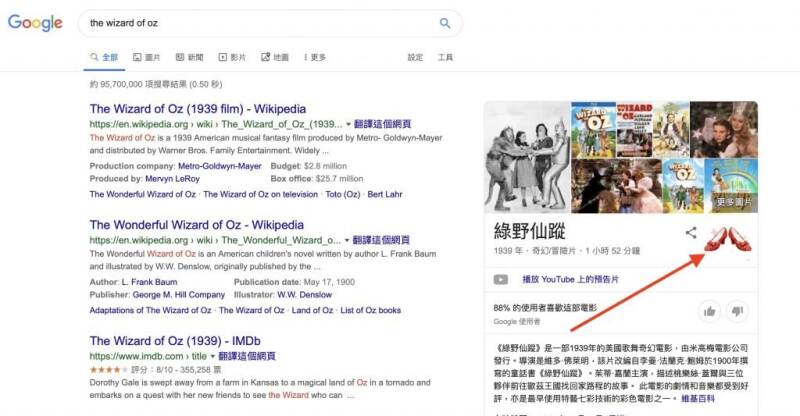Open The Wizard of Oz on television link
This screenshot has height=416, width=800.
pyautogui.click(x=260, y=194)
